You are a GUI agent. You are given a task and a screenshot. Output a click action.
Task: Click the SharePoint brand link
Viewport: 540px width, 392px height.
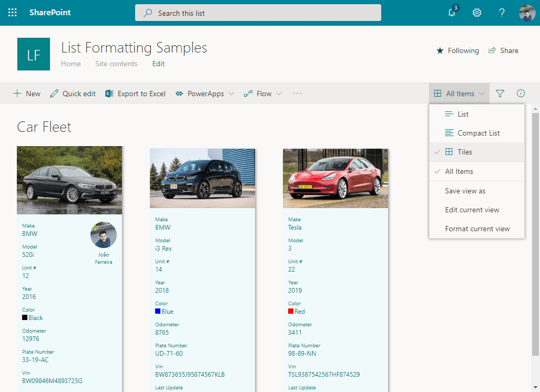tap(50, 13)
